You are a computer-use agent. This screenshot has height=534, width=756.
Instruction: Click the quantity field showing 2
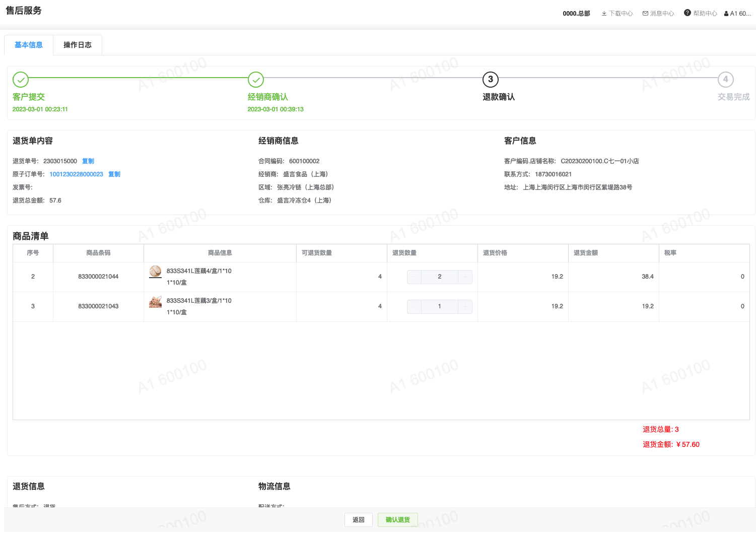[440, 277]
